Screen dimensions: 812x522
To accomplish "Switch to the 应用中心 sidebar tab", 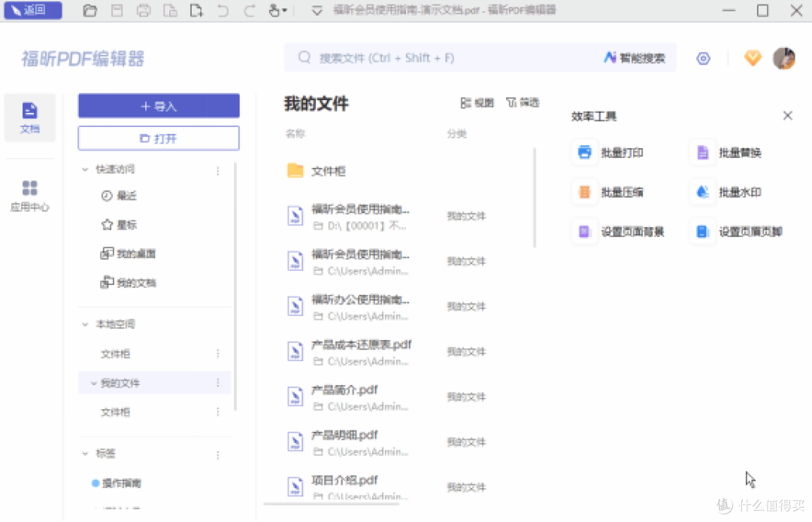I will pyautogui.click(x=30, y=196).
